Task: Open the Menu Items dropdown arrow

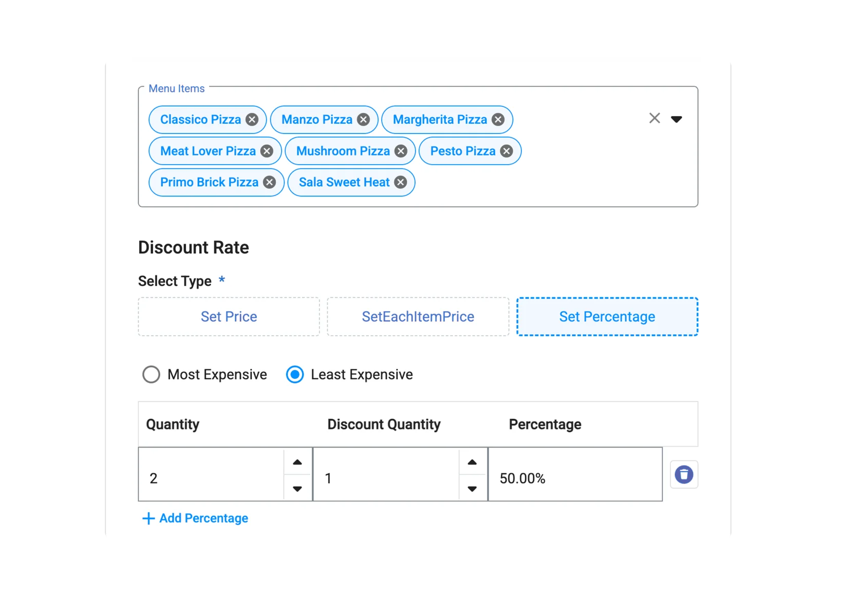Action: [x=677, y=119]
